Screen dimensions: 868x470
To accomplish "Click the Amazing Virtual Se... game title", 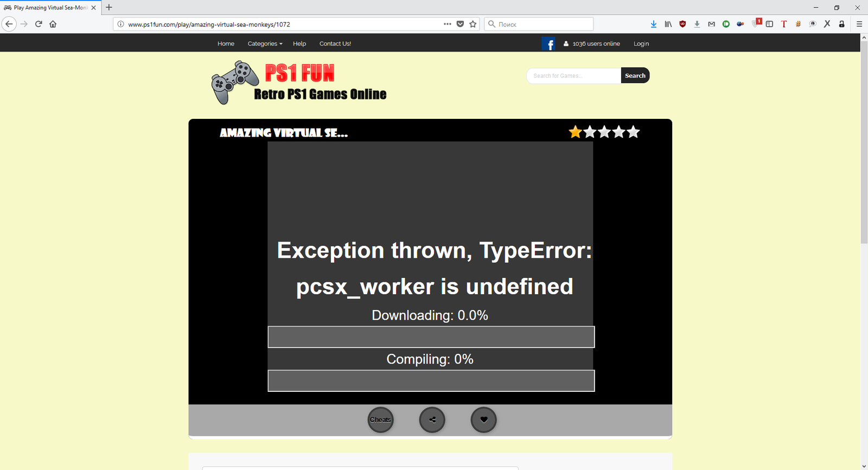I will pyautogui.click(x=284, y=132).
